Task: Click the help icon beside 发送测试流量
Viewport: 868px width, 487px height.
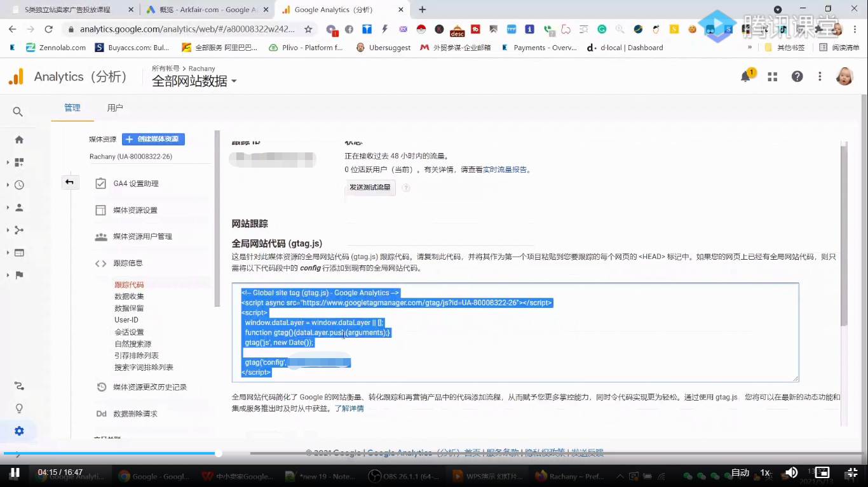Action: (x=405, y=187)
